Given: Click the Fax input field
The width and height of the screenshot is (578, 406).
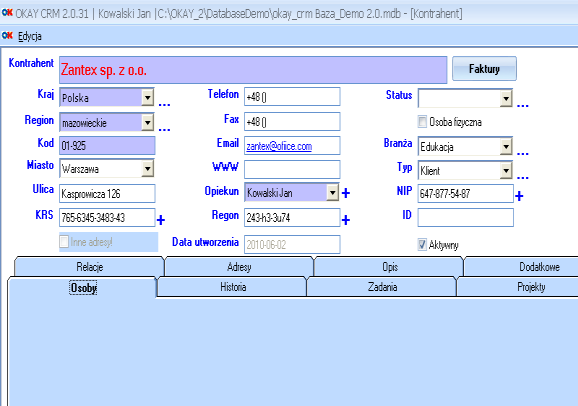Looking at the screenshot, I should pos(292,121).
